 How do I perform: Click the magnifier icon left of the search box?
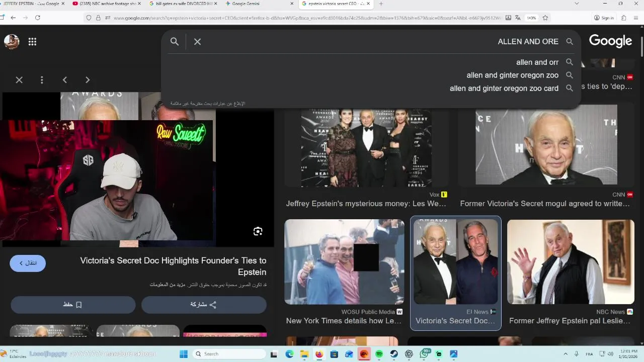(174, 42)
